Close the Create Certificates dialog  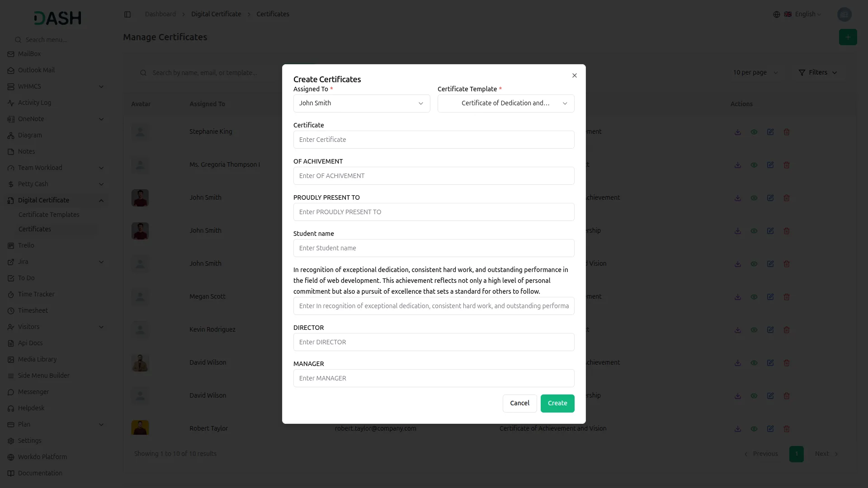pos(574,75)
